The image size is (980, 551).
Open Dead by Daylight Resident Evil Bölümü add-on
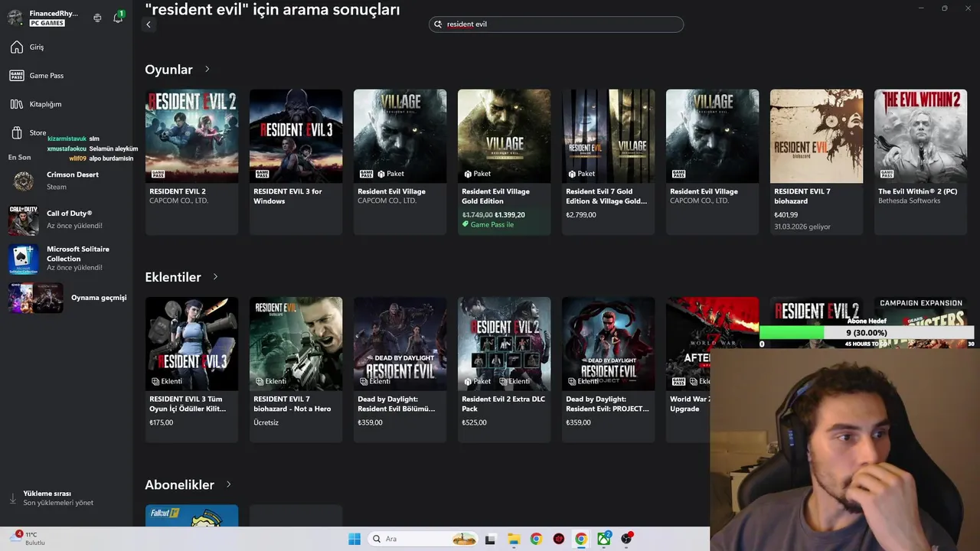pos(400,344)
